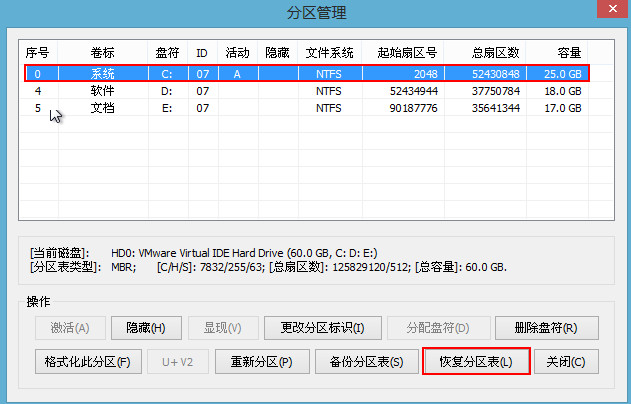Click the C: drive letter cell

pos(167,74)
